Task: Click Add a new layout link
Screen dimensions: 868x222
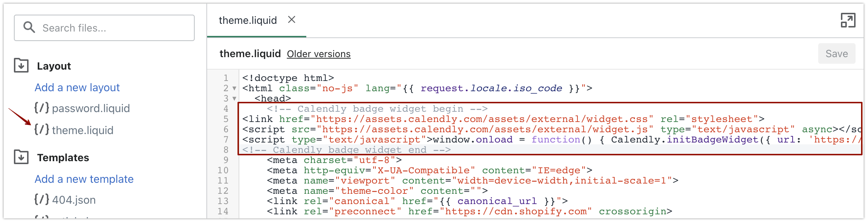Action: [77, 88]
